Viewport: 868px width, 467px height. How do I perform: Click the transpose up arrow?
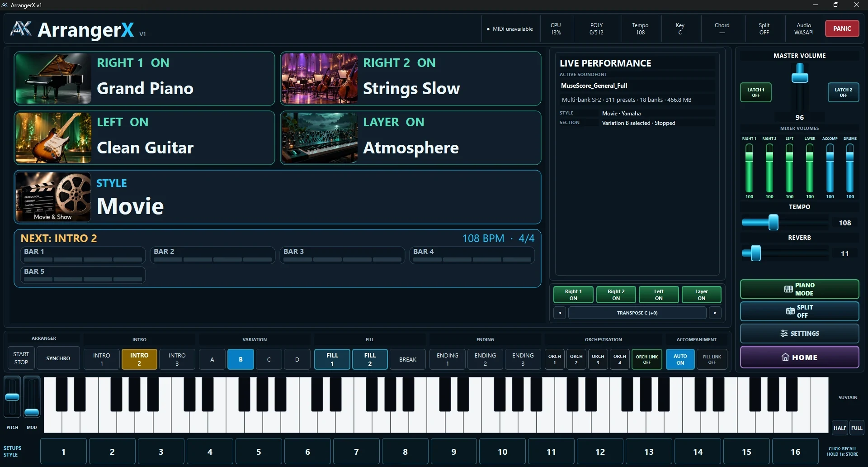tap(715, 313)
